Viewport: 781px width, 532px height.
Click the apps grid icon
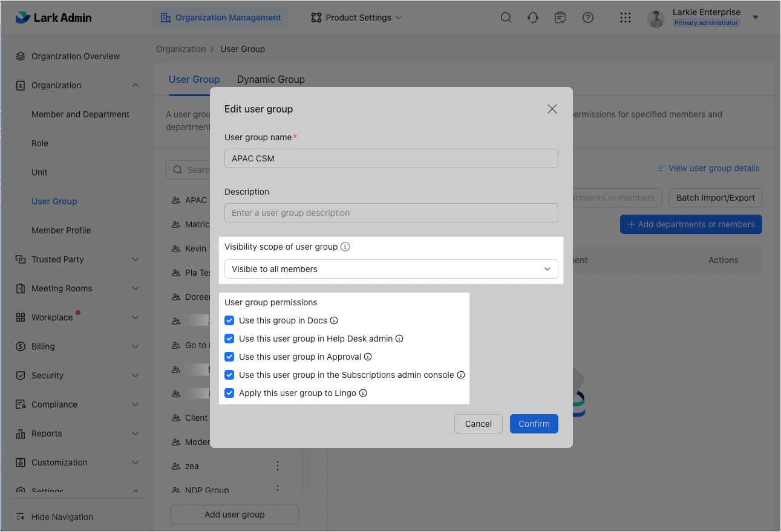626,18
